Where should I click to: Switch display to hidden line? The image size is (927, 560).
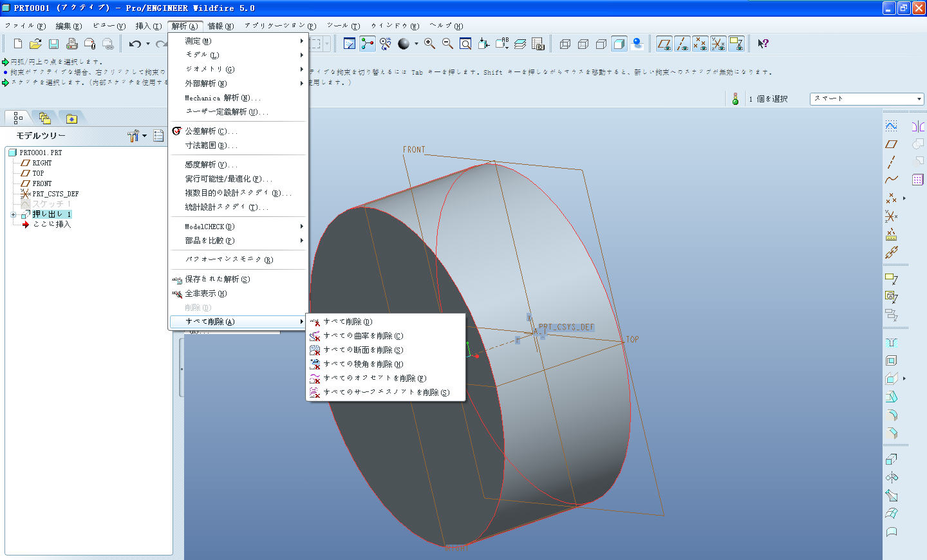click(583, 44)
